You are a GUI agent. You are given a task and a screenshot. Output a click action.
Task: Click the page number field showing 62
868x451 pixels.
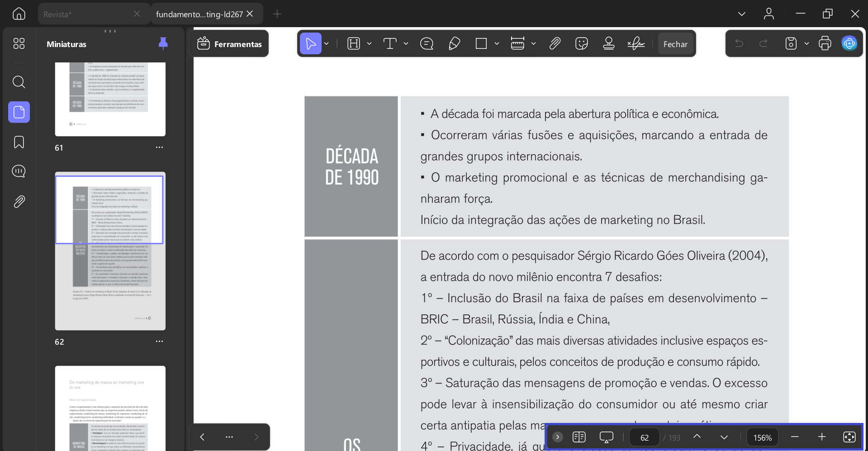(x=645, y=437)
